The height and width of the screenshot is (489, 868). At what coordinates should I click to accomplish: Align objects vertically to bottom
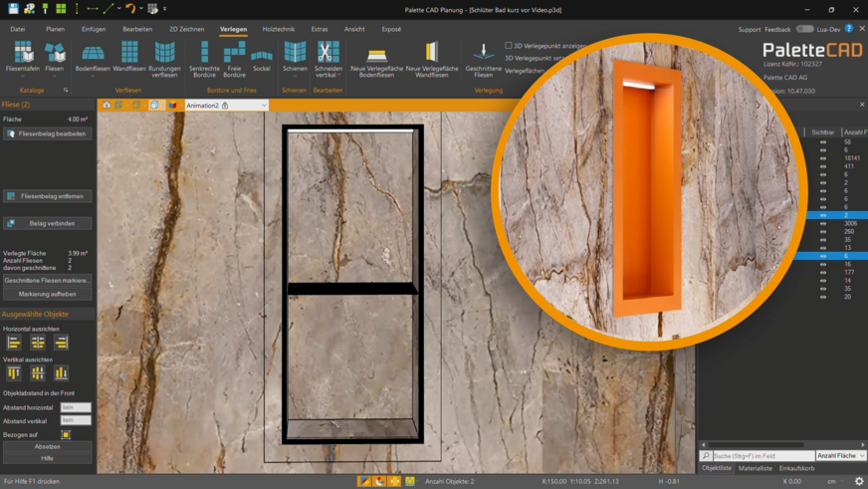(61, 373)
